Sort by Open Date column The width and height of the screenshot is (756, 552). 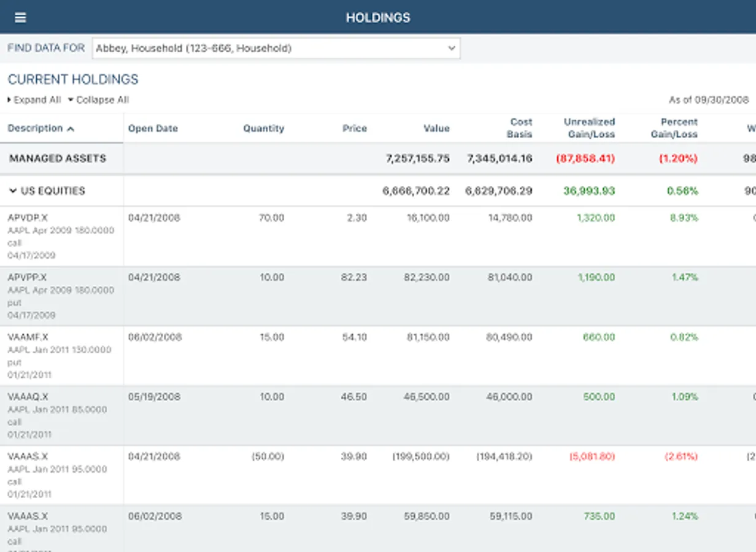click(153, 128)
